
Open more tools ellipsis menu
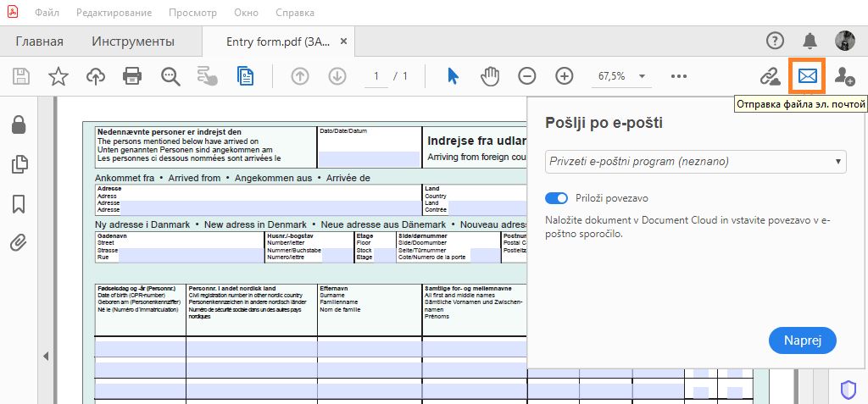[x=679, y=76]
